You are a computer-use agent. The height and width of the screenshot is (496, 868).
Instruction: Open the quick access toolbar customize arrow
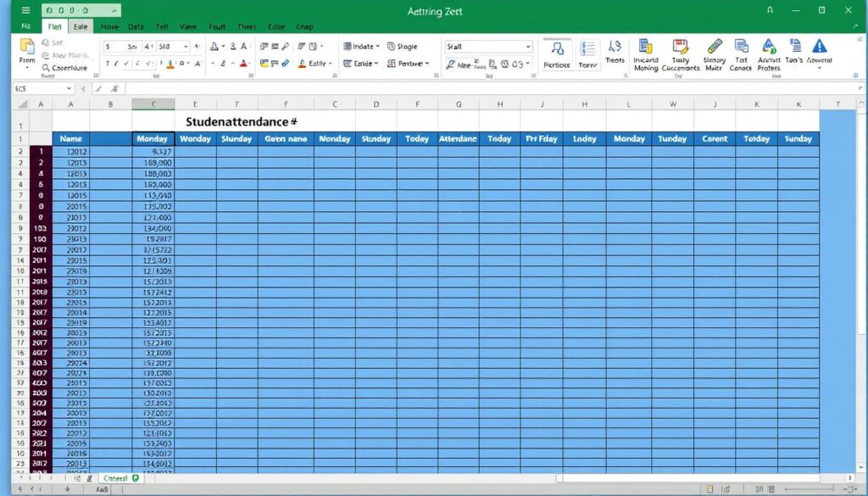(114, 10)
